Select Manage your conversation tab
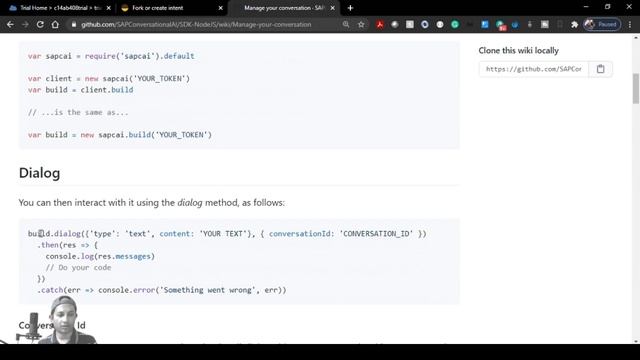Screen dimensions: 640x360 coord(284,8)
